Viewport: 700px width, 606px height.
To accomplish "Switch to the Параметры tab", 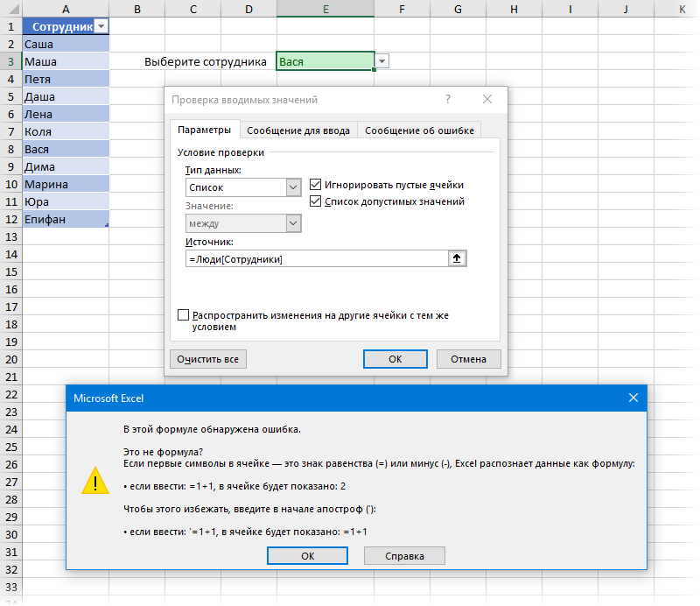I will [x=205, y=130].
